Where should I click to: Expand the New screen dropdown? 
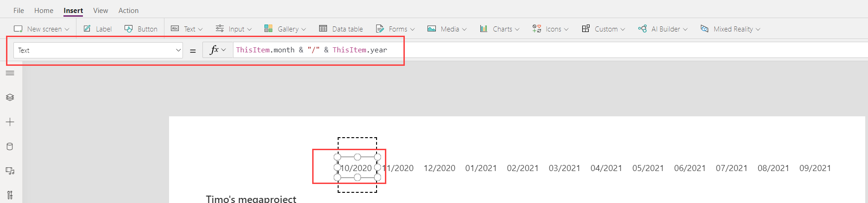coord(42,29)
